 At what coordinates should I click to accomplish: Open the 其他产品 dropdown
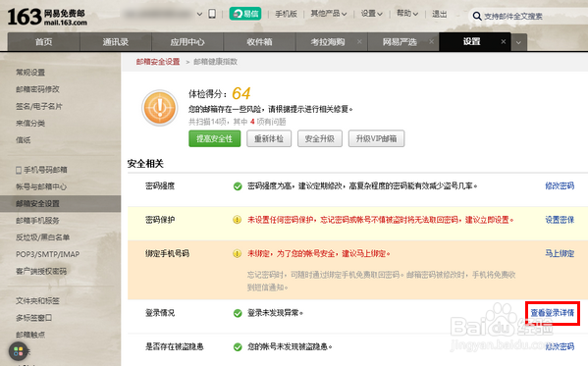329,14
